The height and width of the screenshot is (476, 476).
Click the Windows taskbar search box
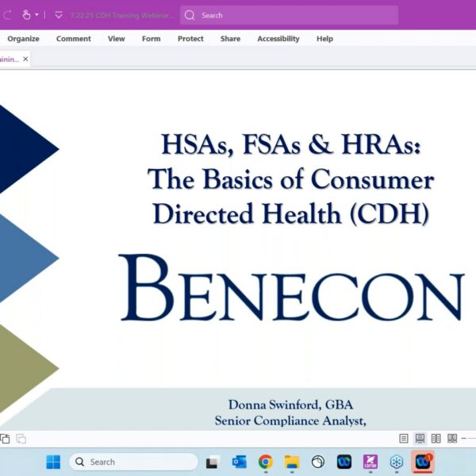click(x=133, y=462)
